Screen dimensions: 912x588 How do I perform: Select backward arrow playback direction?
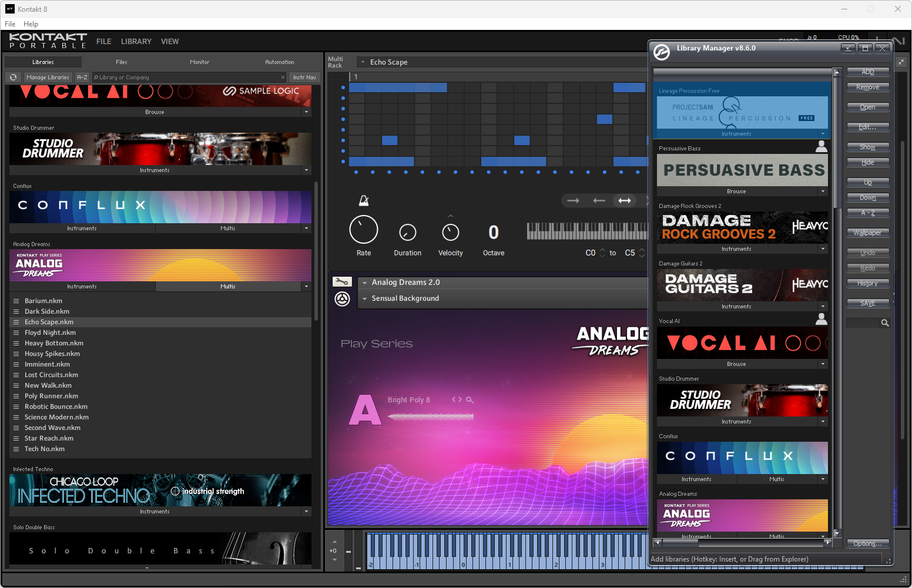pyautogui.click(x=599, y=201)
